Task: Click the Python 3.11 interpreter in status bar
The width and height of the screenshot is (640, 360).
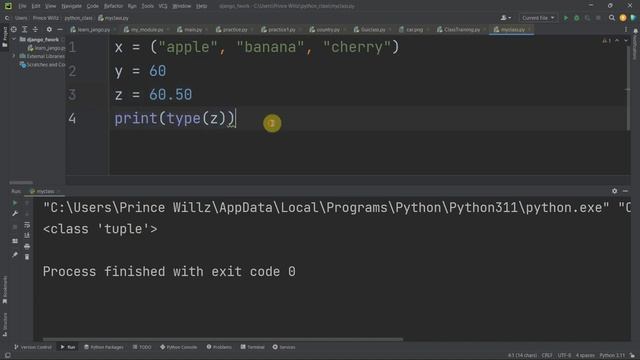Action: tap(612, 356)
